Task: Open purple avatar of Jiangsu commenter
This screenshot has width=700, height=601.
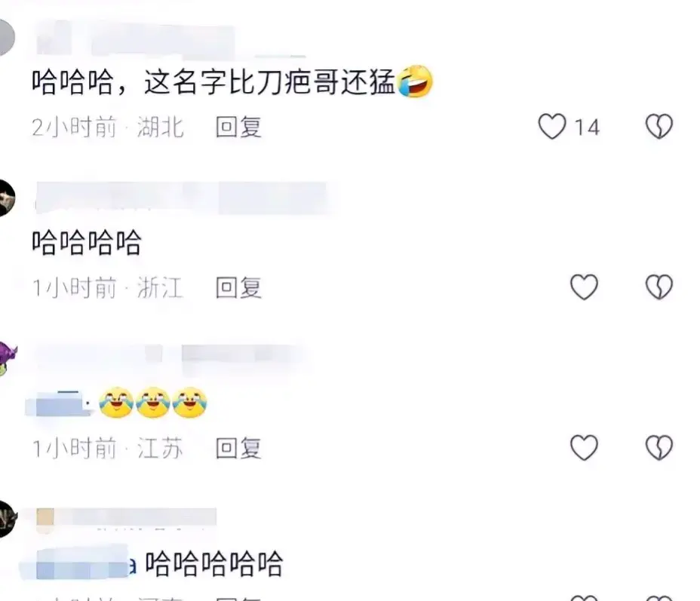Action: click(7, 359)
